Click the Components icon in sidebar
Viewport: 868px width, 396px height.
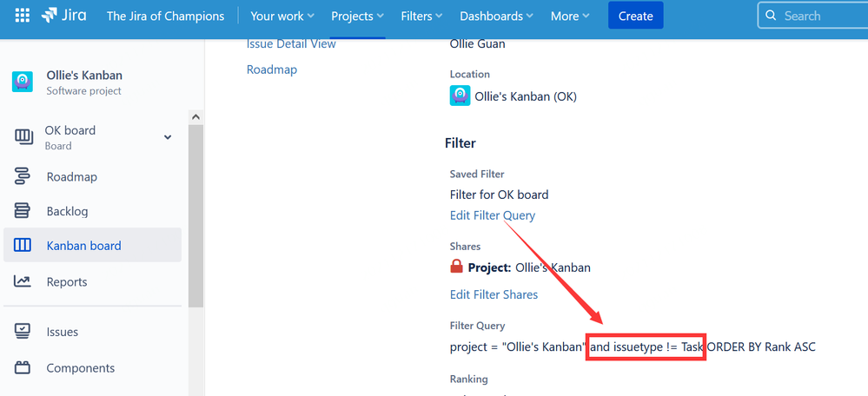pyautogui.click(x=22, y=368)
